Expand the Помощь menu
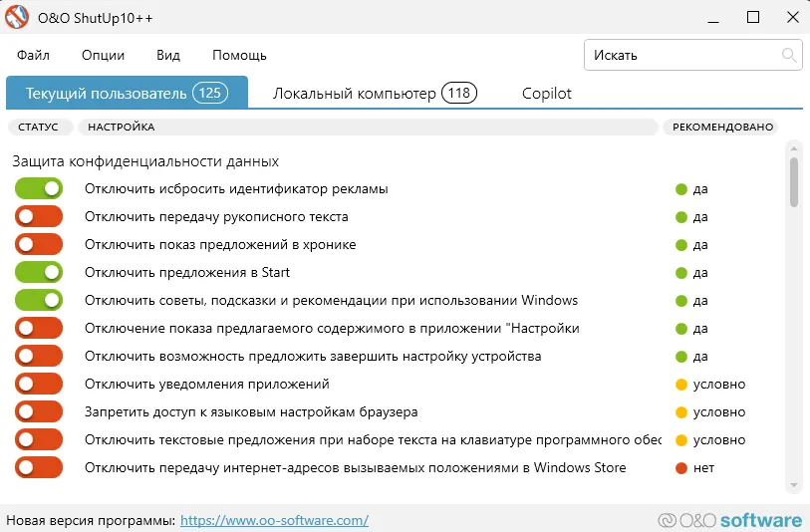Viewport: 810px width, 532px height. pyautogui.click(x=239, y=55)
